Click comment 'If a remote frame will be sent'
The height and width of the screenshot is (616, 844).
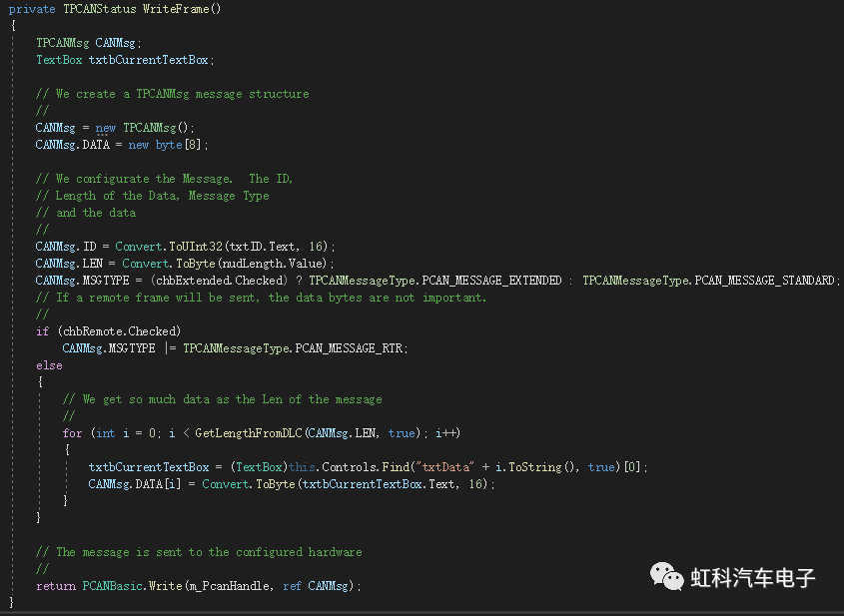[156, 298]
